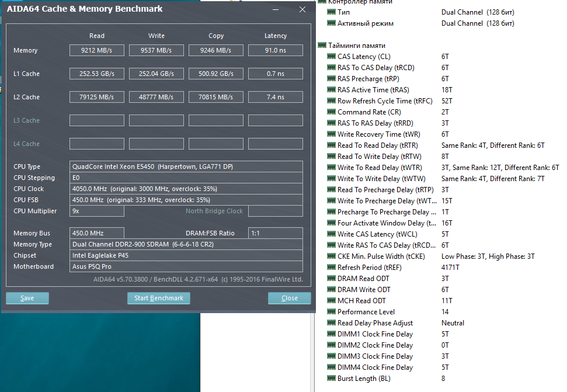Click the L2 Cache Latency value 7.4 ns

pos(276,97)
